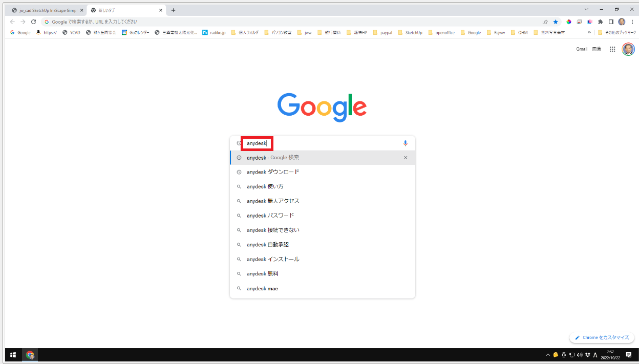Screen dimensions: 639x364
Task: Click the Chrome icon in the taskbar
Action: 30,355
